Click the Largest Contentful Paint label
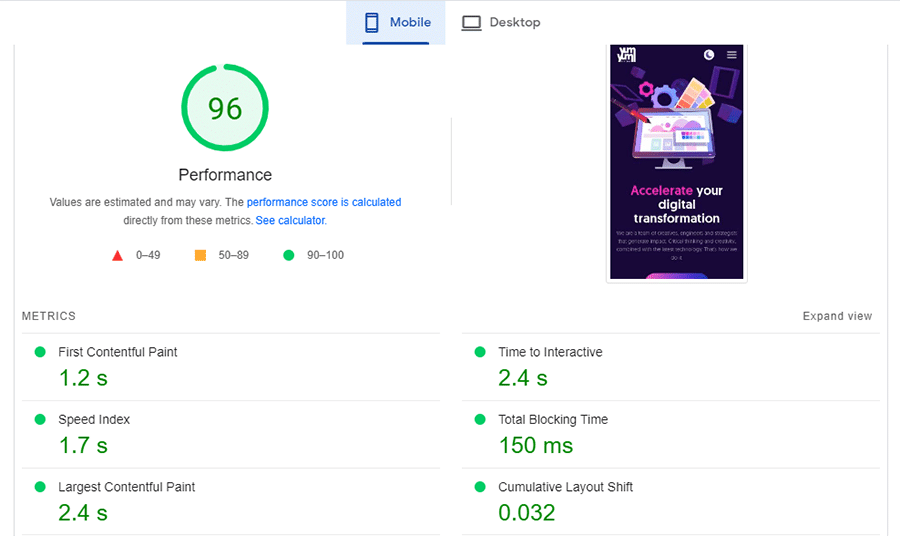900x536 pixels. 126,487
